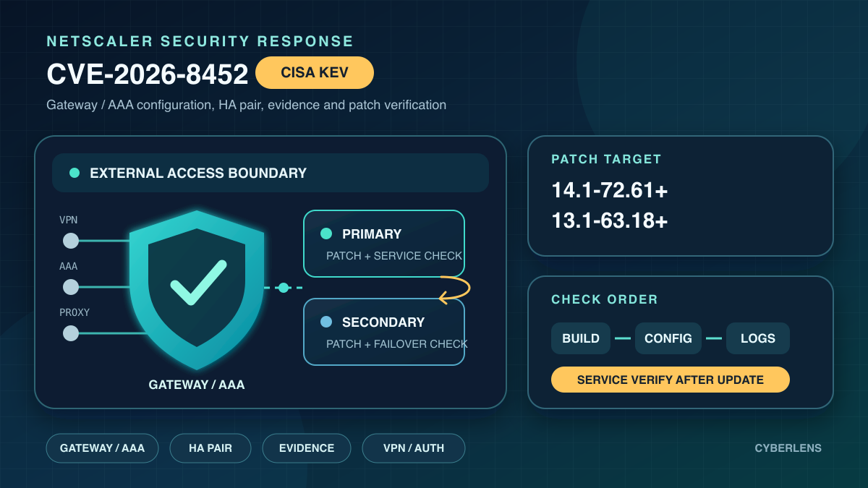Click GATEWAY / AAA label under shield

point(197,385)
